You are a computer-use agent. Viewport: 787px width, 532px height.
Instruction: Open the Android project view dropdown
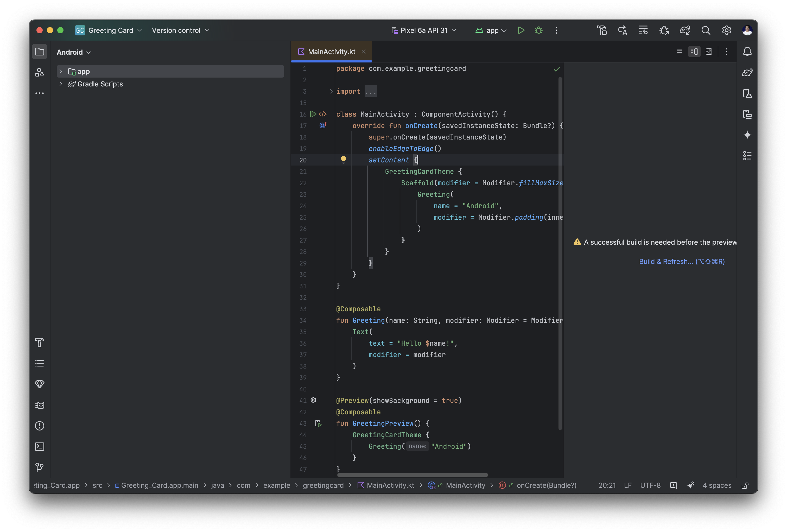tap(73, 52)
